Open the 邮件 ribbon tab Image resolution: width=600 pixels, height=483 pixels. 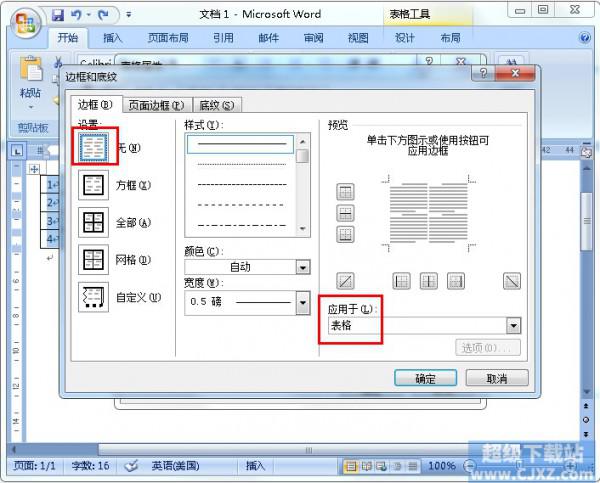(x=269, y=38)
